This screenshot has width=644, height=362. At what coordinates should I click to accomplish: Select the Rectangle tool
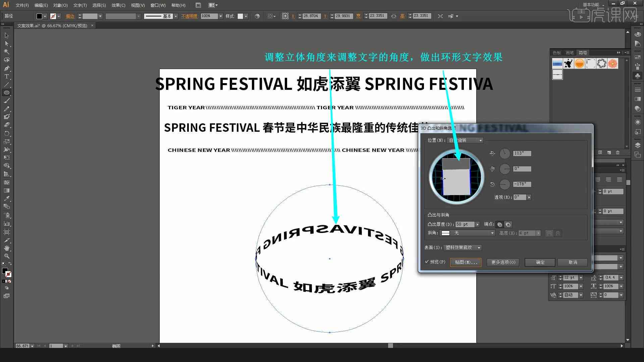[6, 93]
